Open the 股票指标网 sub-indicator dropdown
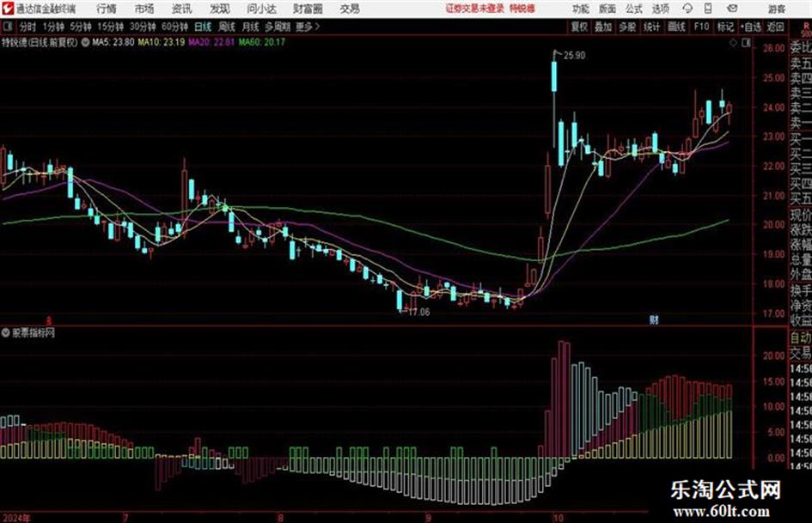Image resolution: width=812 pixels, height=523 pixels. 6,333
